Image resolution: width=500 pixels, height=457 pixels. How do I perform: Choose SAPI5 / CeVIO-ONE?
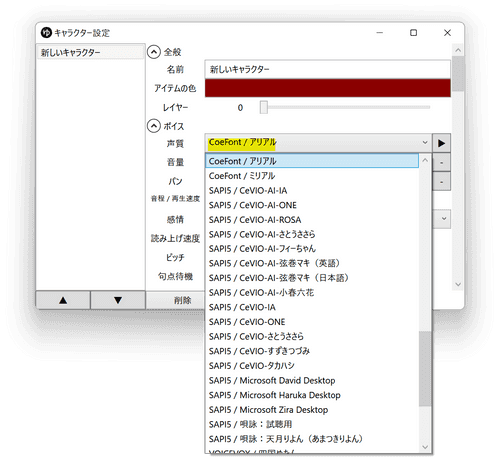[x=312, y=322]
